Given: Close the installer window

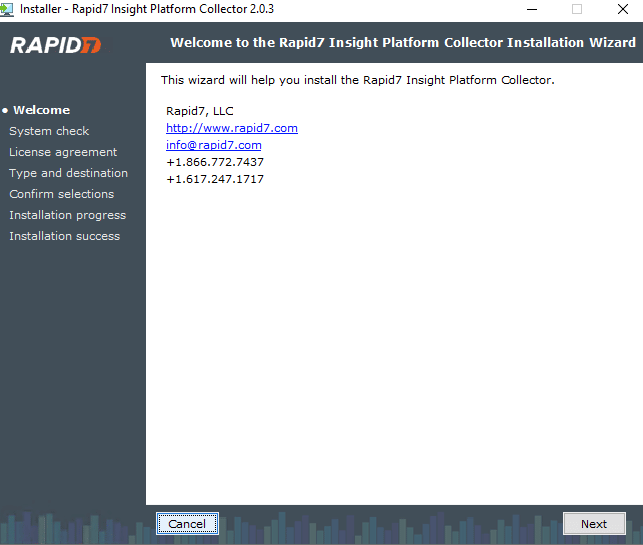Looking at the screenshot, I should click(623, 9).
